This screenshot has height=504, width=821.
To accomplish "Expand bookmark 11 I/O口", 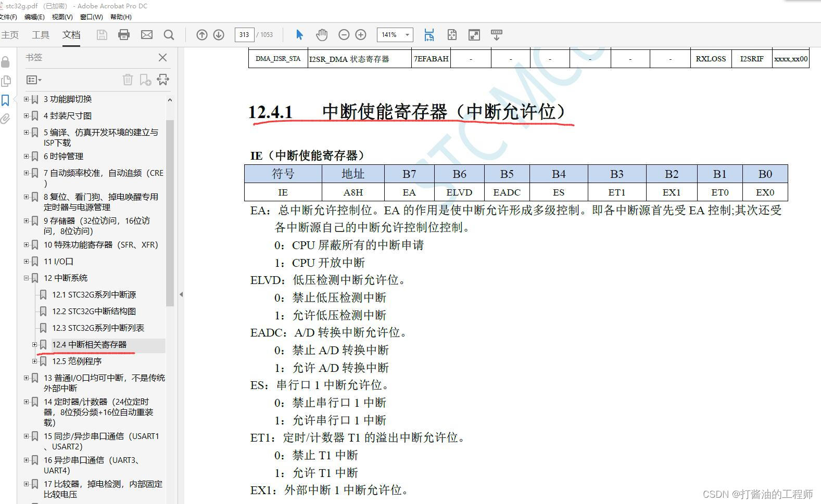I will coord(26,261).
